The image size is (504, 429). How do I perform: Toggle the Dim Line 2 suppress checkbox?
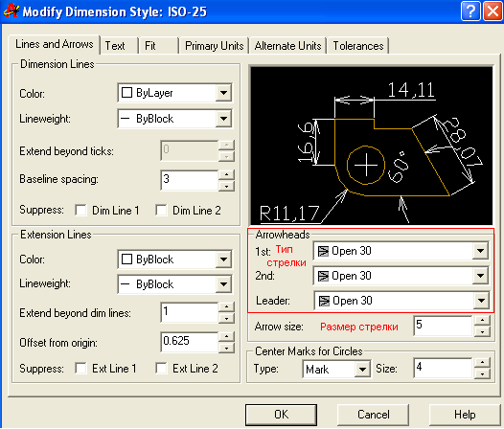click(161, 211)
